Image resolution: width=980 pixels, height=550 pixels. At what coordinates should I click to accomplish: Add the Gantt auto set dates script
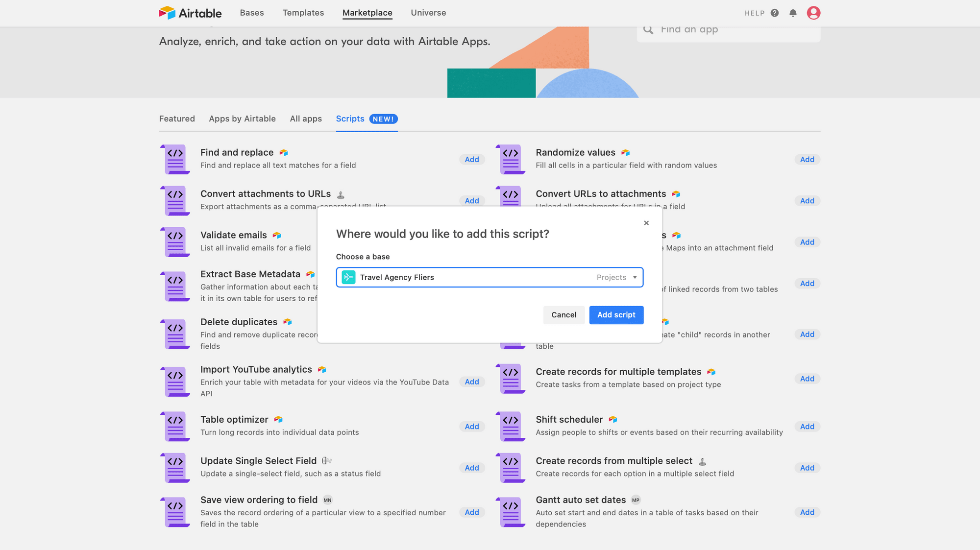coord(807,512)
